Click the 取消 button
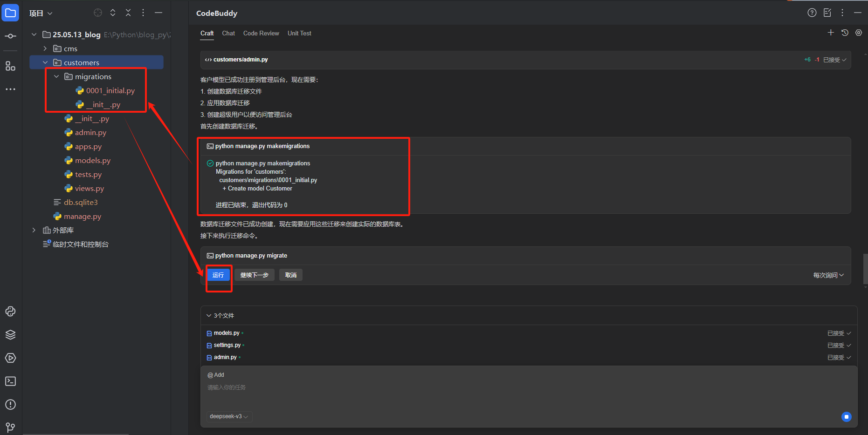This screenshot has width=868, height=435. [291, 275]
